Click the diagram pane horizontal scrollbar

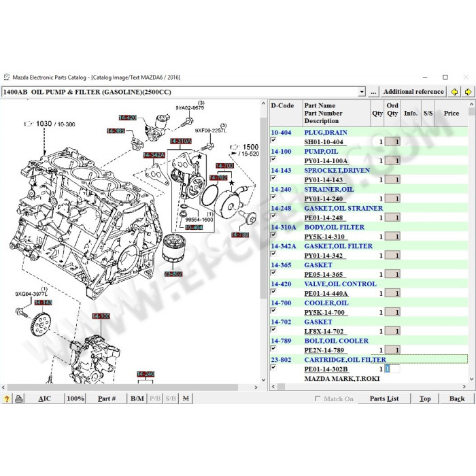point(122,388)
